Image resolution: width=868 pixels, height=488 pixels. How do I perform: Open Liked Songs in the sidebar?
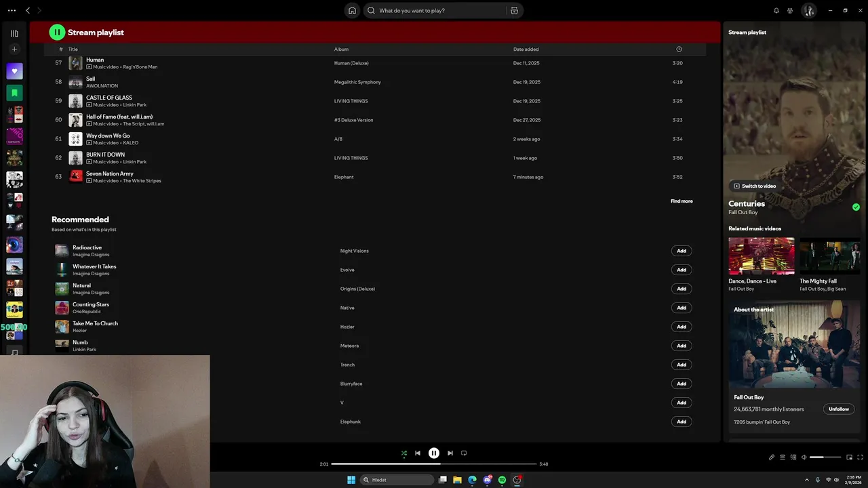[14, 71]
